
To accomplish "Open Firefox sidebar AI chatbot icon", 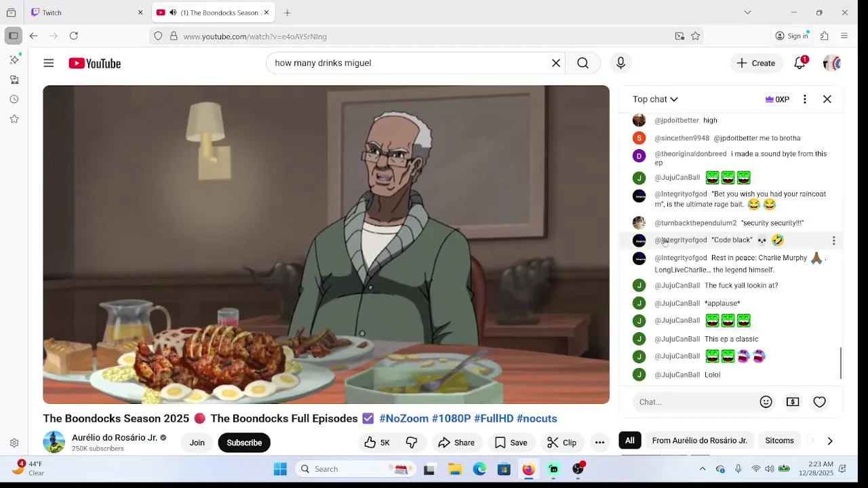I will 14,60.
